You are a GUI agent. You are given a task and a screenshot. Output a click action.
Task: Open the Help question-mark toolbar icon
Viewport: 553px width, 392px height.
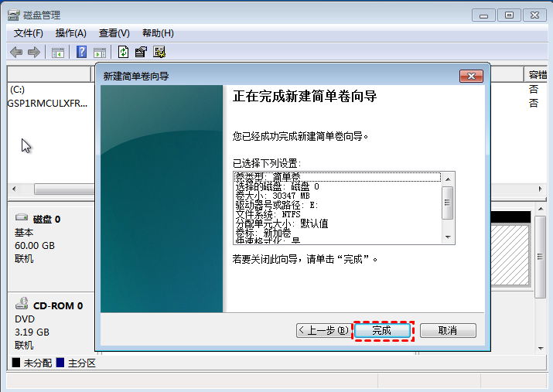click(x=81, y=52)
